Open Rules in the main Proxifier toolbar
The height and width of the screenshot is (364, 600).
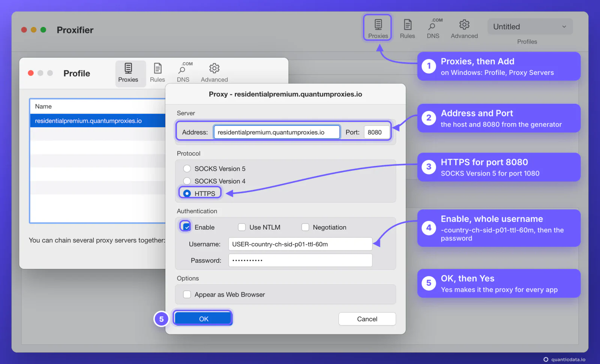407,29
